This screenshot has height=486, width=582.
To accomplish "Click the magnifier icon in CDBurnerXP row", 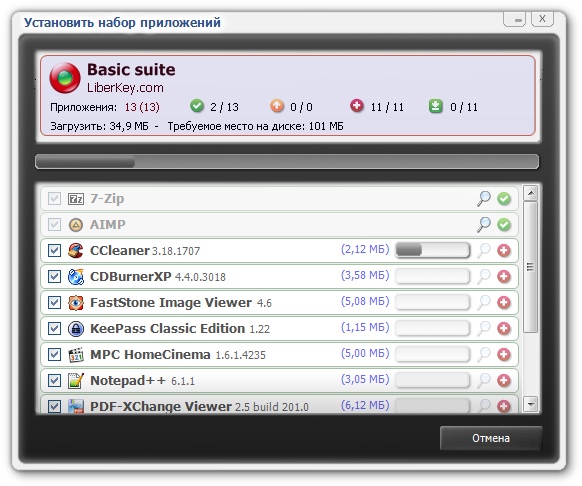I will [x=484, y=277].
